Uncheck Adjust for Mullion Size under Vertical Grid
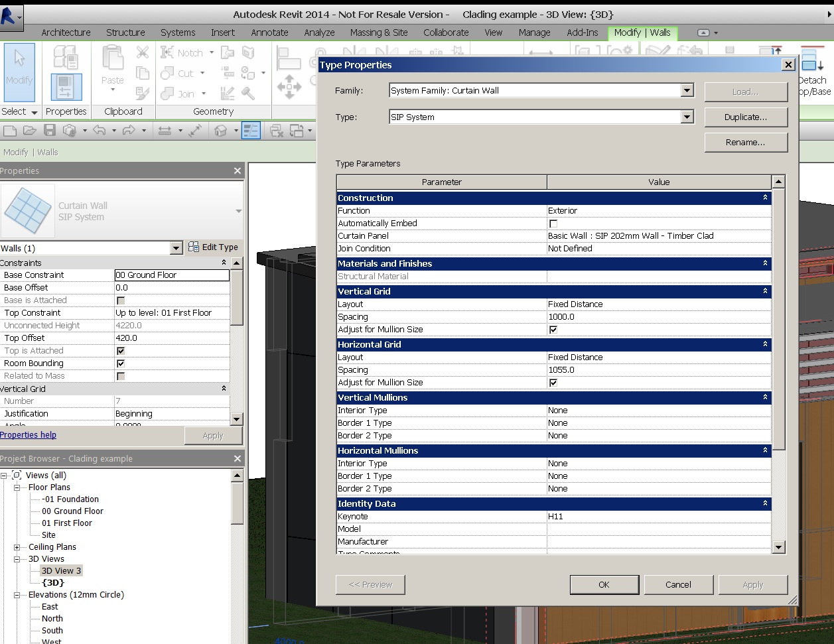The width and height of the screenshot is (834, 644). point(553,330)
